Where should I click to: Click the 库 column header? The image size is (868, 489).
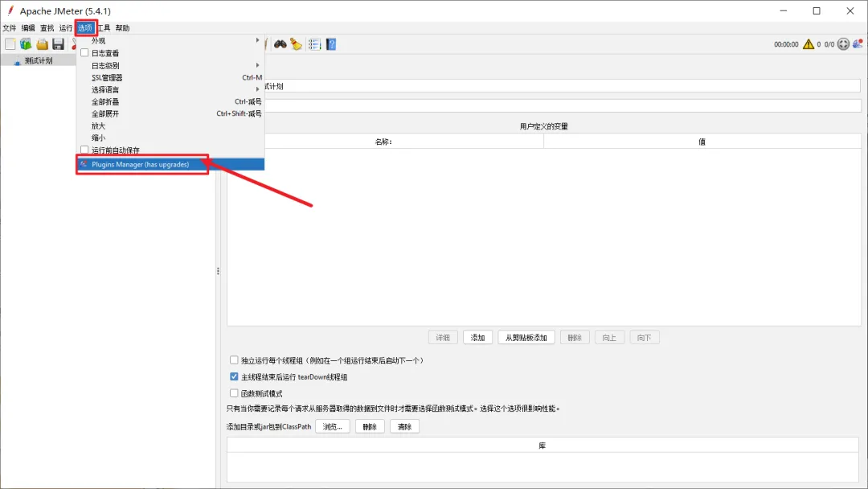[x=542, y=446]
